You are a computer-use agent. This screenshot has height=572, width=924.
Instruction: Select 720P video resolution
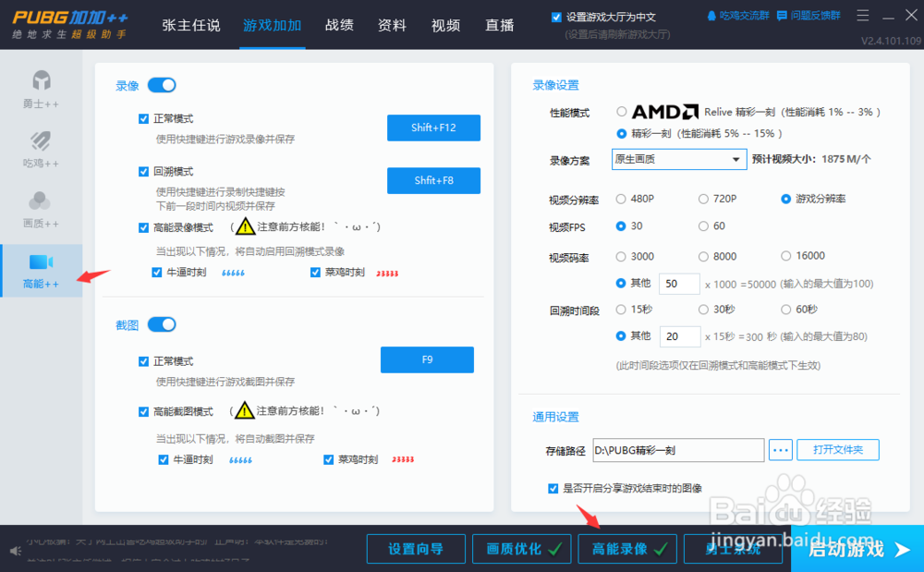click(x=703, y=199)
